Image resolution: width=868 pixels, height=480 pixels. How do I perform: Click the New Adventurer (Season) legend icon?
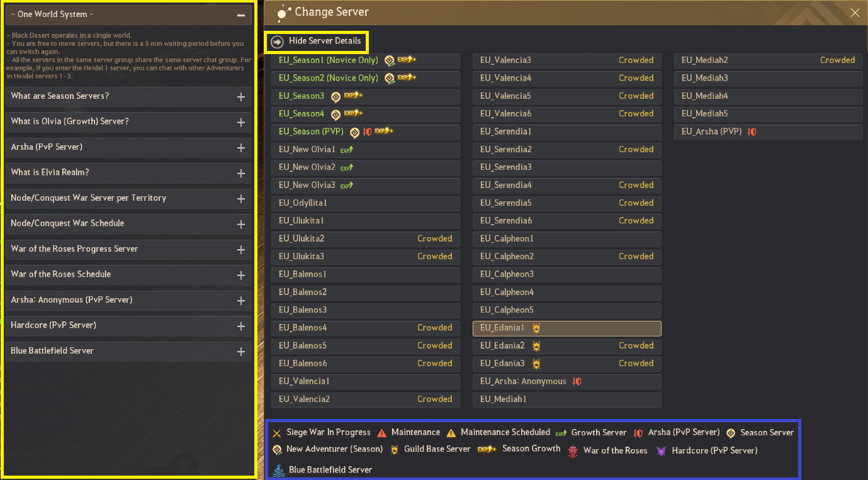pos(277,450)
